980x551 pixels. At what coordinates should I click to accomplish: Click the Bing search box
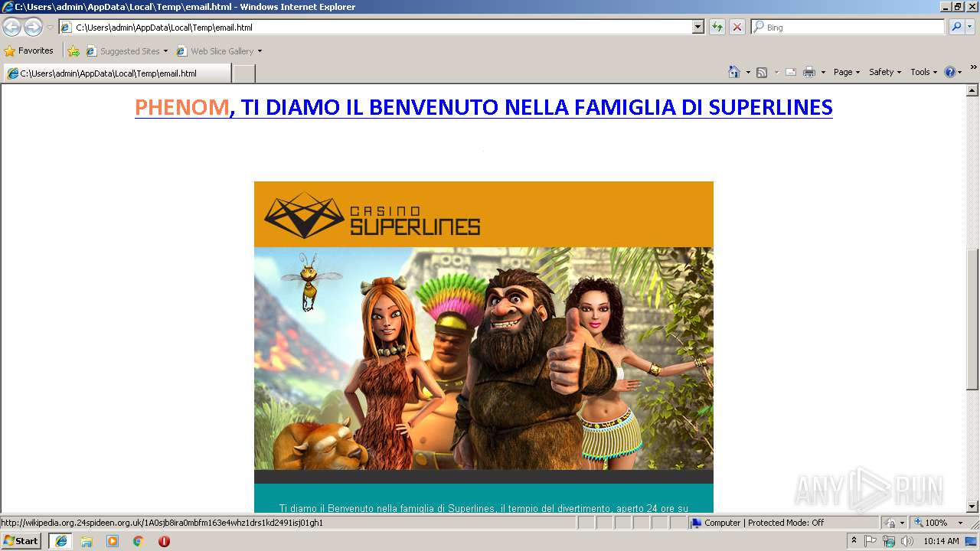point(848,28)
